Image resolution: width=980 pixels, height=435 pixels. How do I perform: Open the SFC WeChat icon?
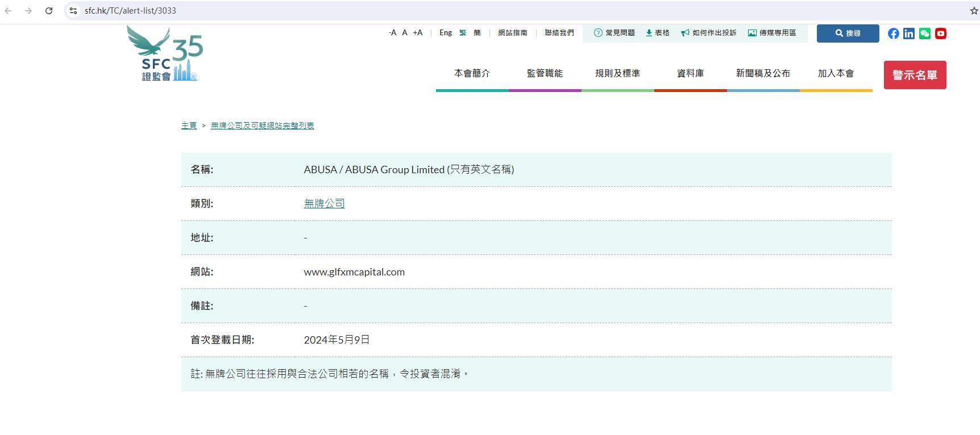coord(925,34)
